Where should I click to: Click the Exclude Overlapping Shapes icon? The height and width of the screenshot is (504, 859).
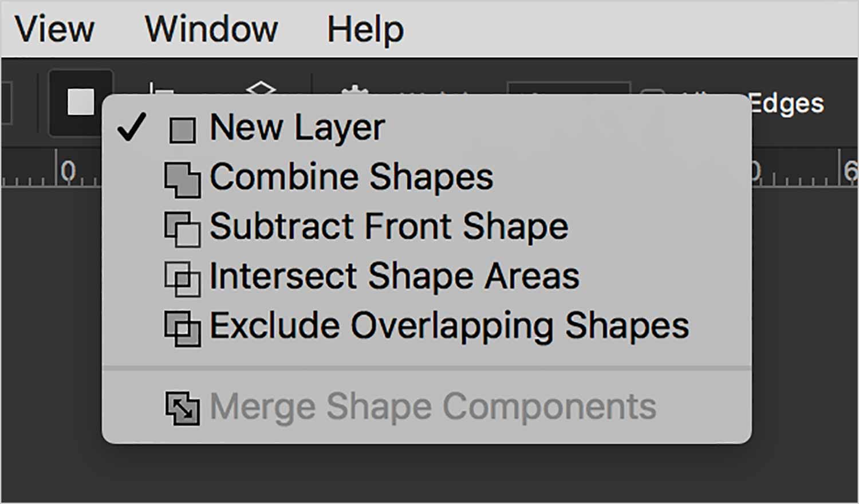pyautogui.click(x=182, y=328)
